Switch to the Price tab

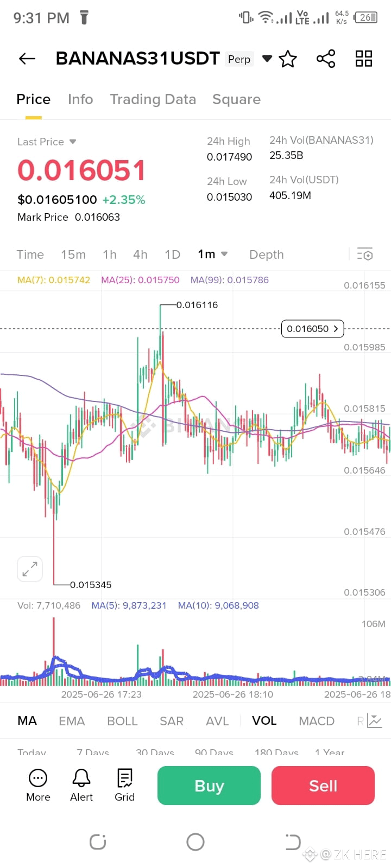(x=33, y=99)
